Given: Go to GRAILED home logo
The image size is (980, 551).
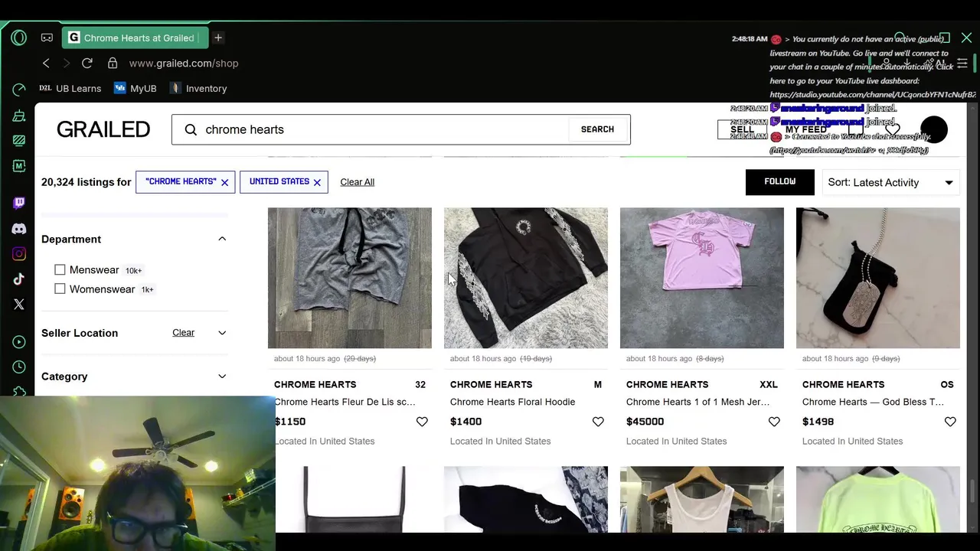Looking at the screenshot, I should 103,129.
